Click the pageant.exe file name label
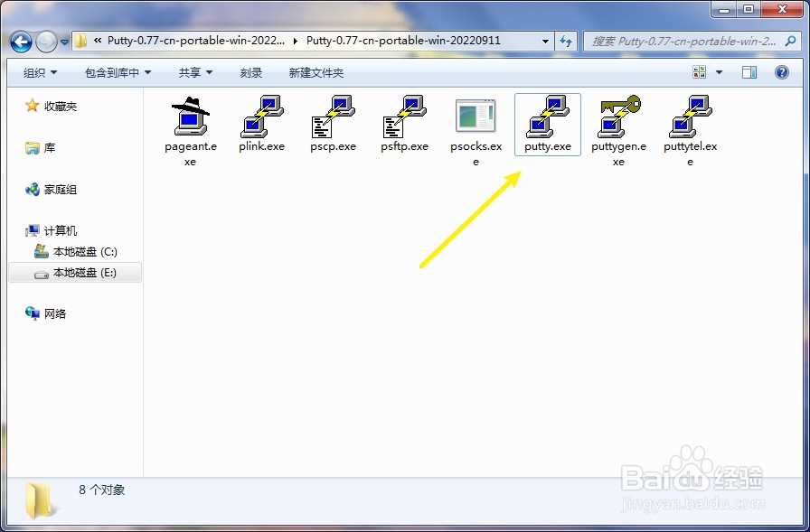 point(191,154)
